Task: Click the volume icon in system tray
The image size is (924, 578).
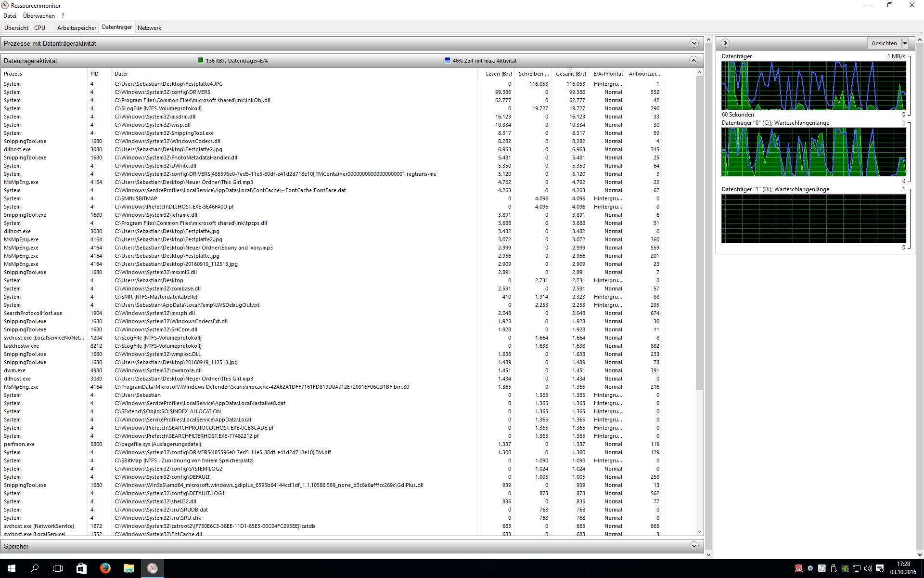Action: coord(868,568)
